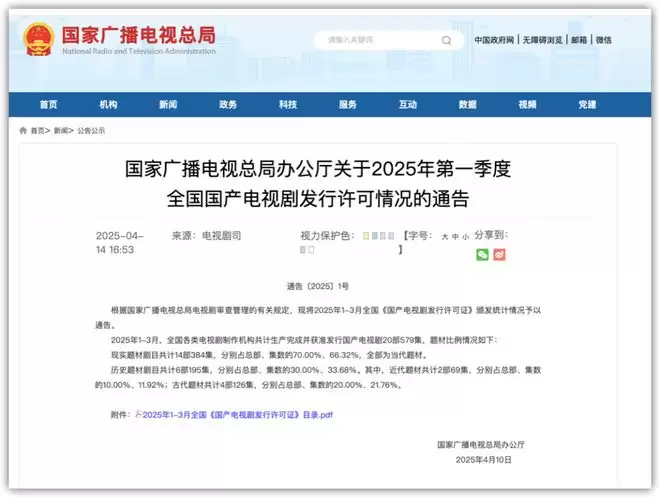Enable 无障碍浏览 accessible browsing

click(x=543, y=40)
